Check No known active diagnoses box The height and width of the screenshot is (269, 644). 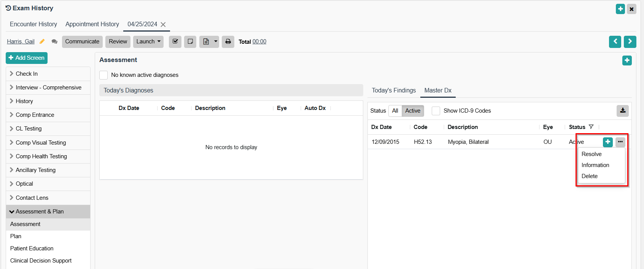[103, 75]
